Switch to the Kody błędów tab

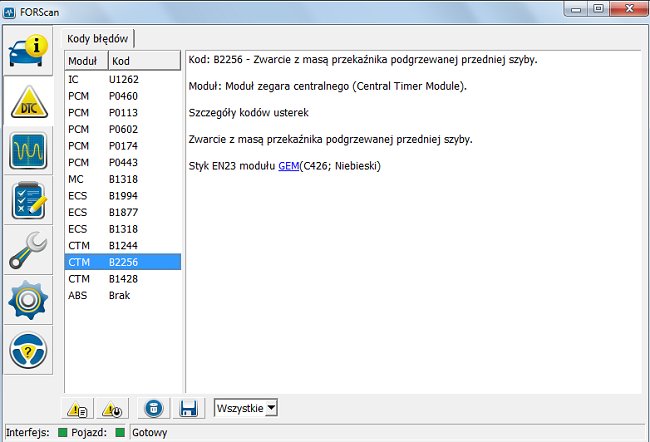pyautogui.click(x=98, y=38)
